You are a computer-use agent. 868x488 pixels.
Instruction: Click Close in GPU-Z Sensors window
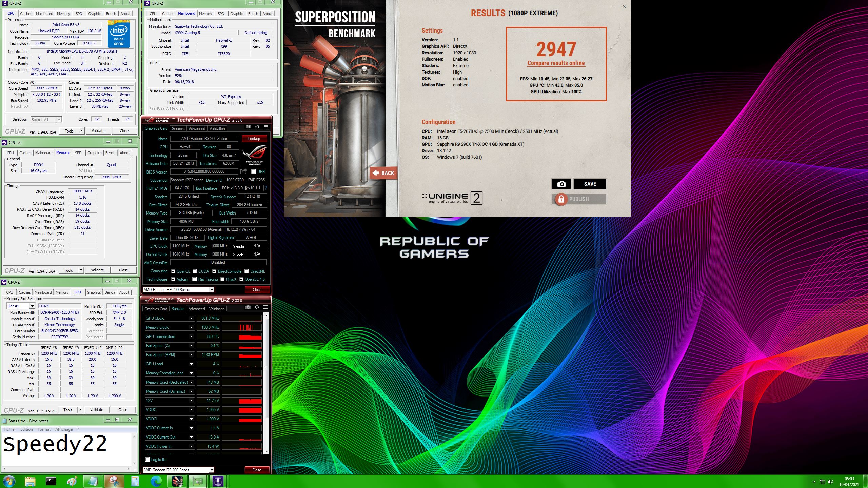[x=257, y=470]
